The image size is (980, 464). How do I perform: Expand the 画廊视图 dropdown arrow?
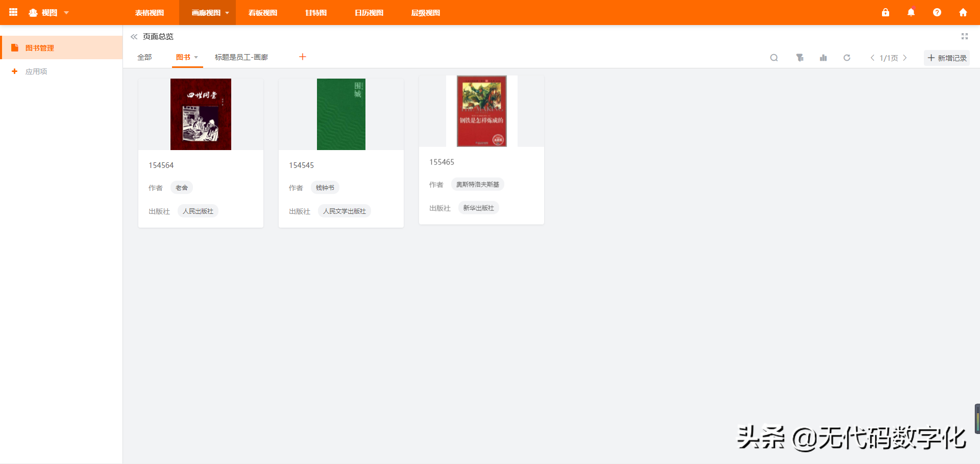(x=227, y=13)
